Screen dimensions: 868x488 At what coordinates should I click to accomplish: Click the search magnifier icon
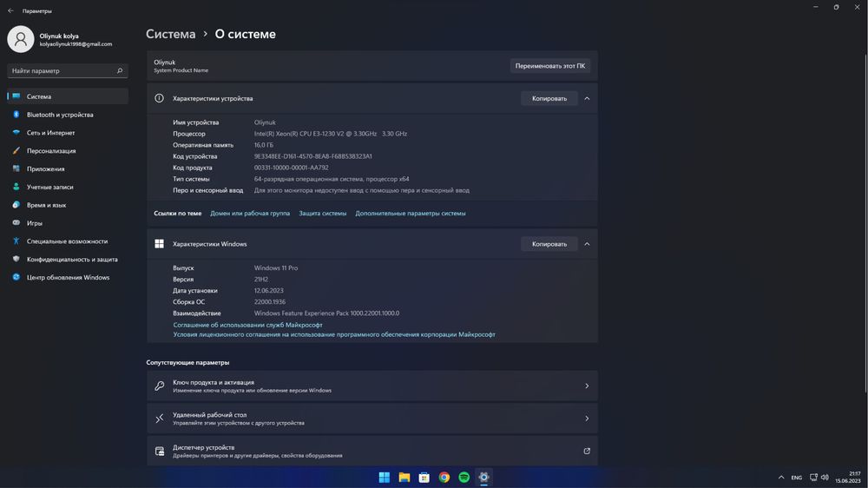(120, 71)
